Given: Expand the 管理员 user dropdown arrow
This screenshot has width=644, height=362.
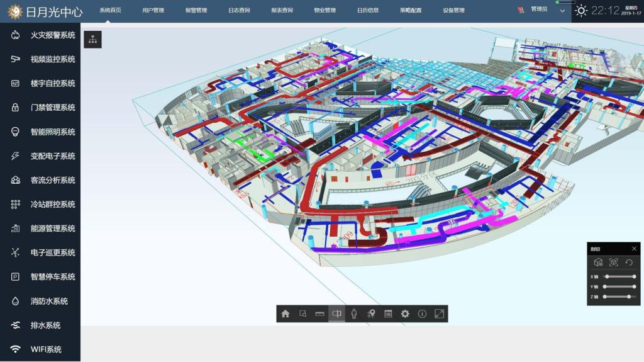Looking at the screenshot, I should click(x=562, y=11).
